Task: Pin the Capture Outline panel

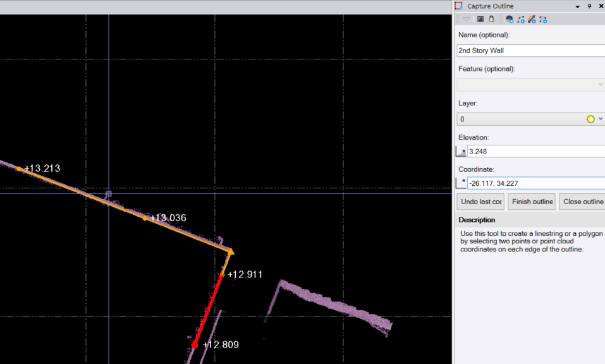Action: coord(589,6)
